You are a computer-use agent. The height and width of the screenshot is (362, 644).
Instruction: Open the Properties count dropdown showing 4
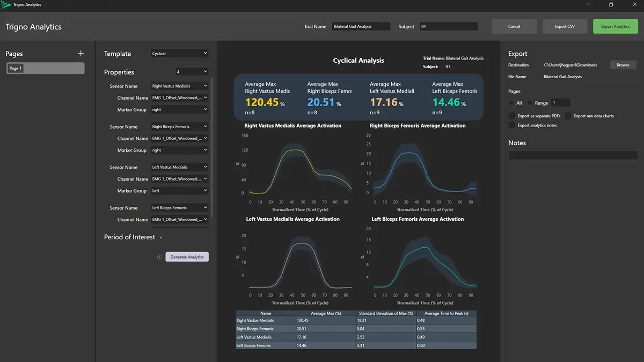click(x=192, y=72)
